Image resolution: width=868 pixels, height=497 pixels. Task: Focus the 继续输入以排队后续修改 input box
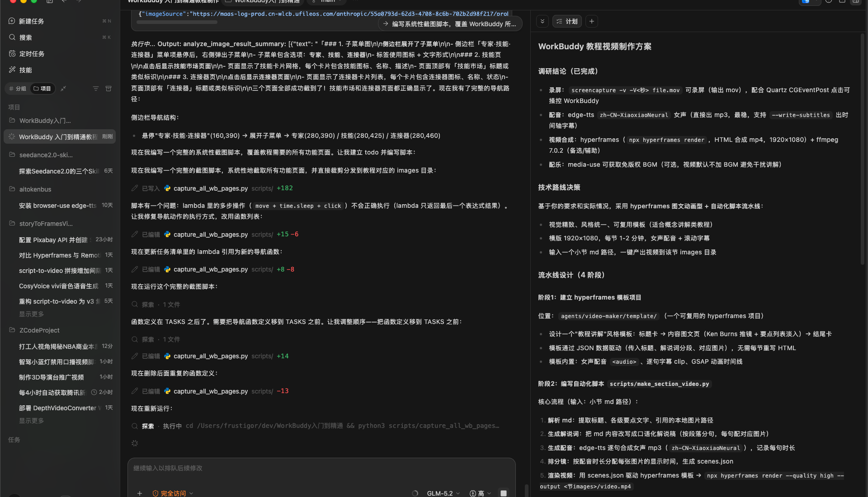pyautogui.click(x=321, y=469)
